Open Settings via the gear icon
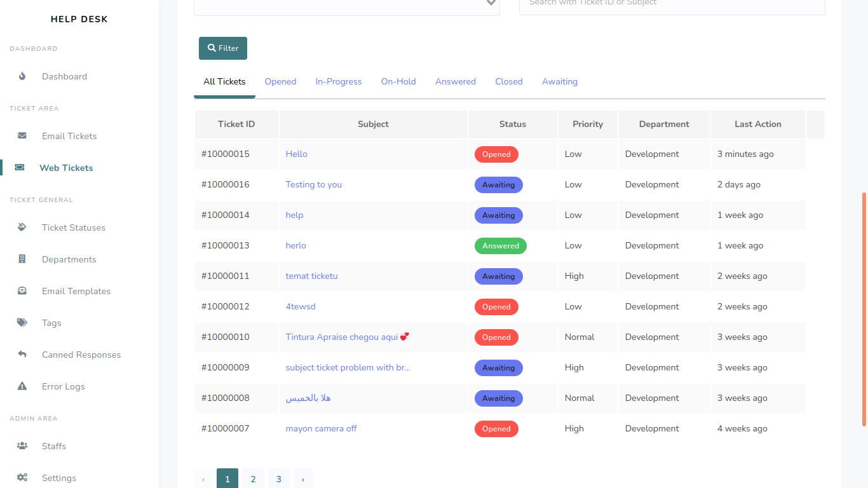Screen dimensions: 868x488 tap(22, 477)
